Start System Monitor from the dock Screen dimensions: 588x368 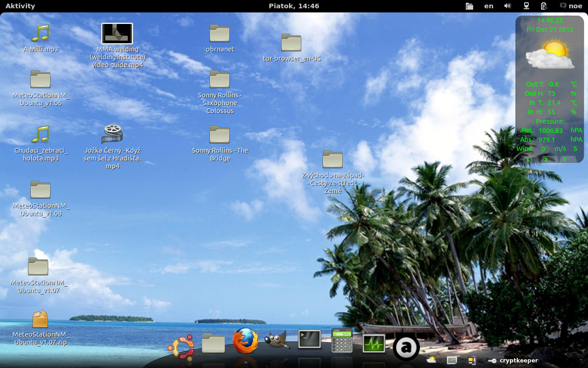coord(373,343)
